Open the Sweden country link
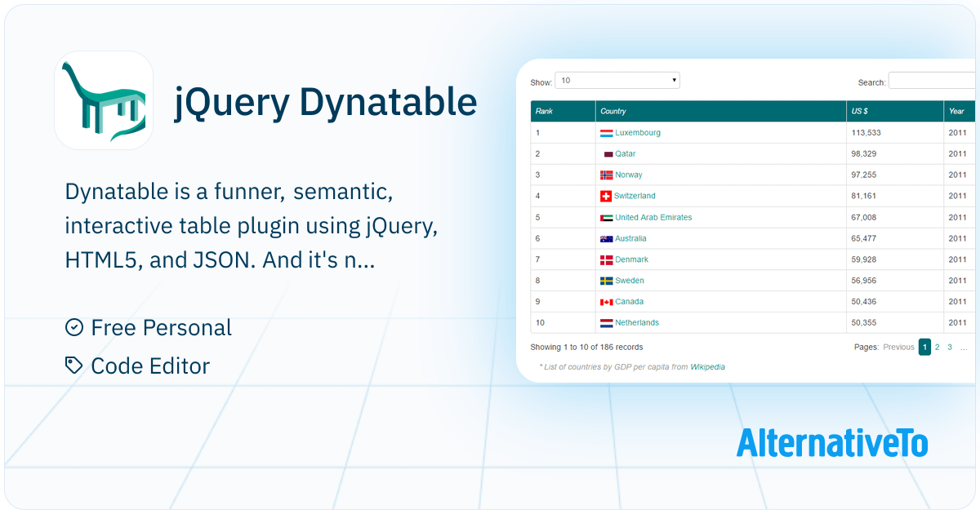 click(x=630, y=281)
